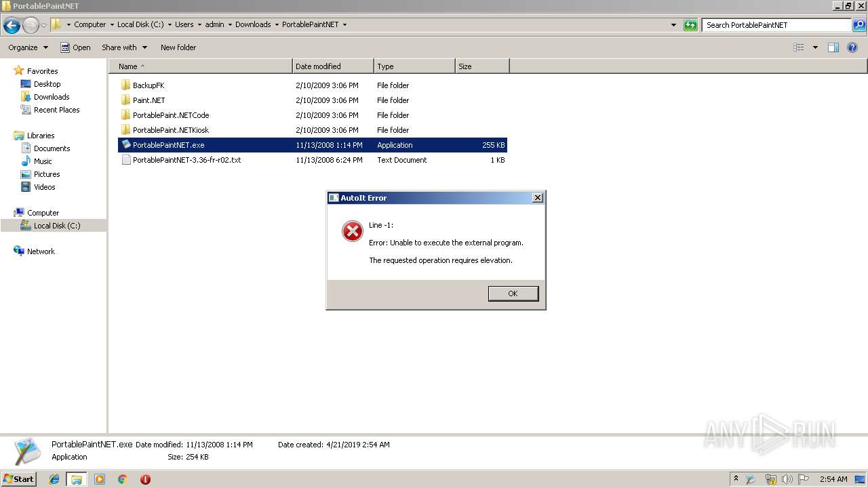Sort by the Name column header
This screenshot has width=868, height=488.
click(201, 66)
